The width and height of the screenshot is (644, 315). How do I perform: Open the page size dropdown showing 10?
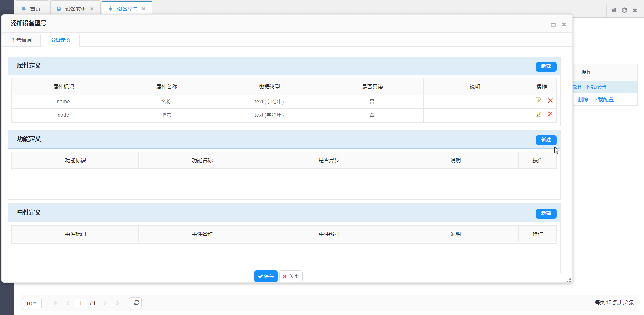32,303
